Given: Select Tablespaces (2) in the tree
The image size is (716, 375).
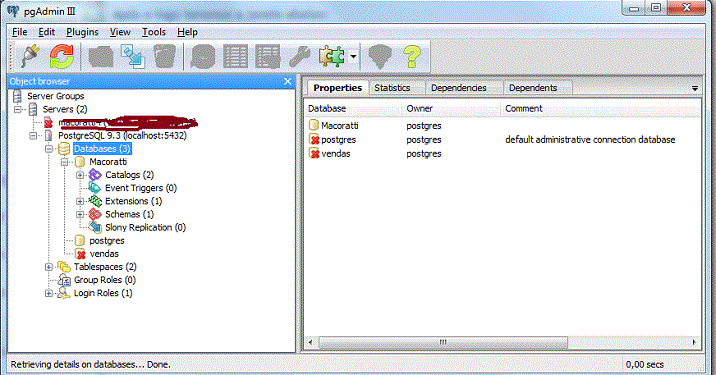Looking at the screenshot, I should point(105,267).
